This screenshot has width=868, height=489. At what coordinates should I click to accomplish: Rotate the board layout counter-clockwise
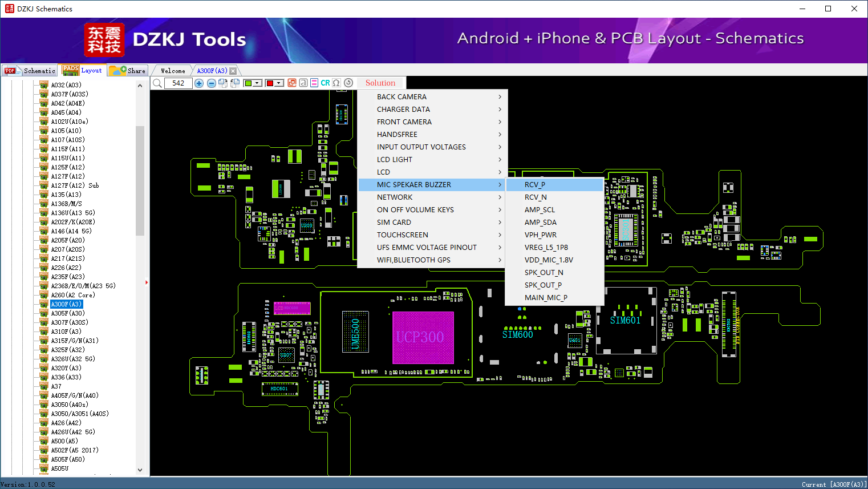234,83
